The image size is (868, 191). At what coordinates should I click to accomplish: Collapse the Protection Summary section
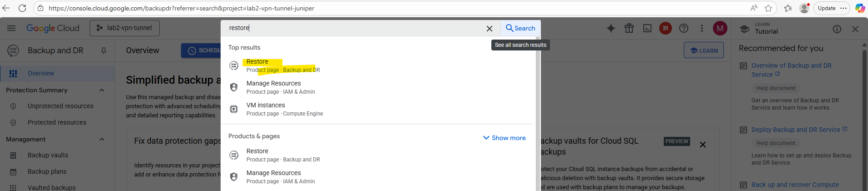(102, 90)
